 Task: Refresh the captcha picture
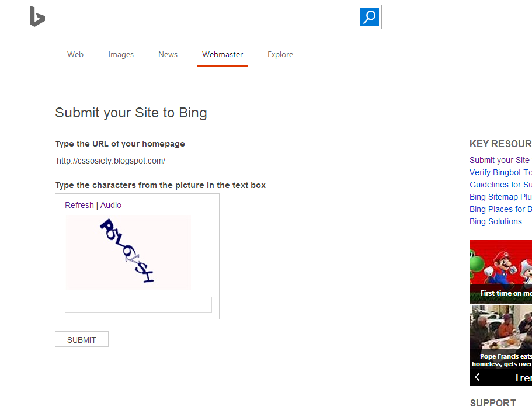click(79, 206)
